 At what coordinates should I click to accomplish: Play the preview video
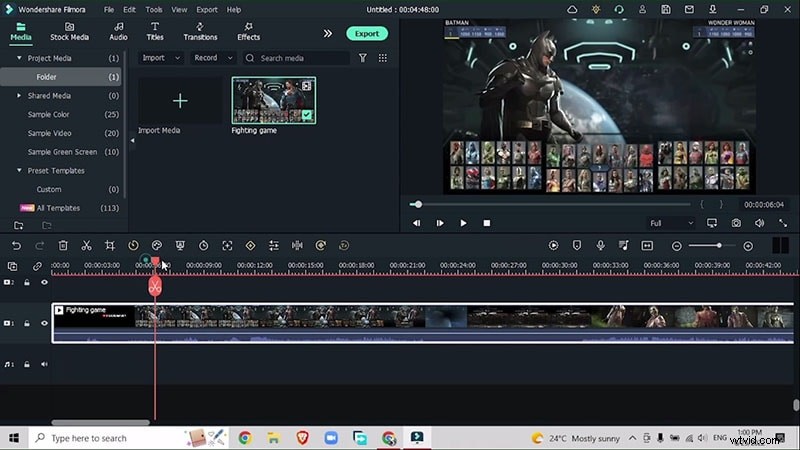point(463,223)
